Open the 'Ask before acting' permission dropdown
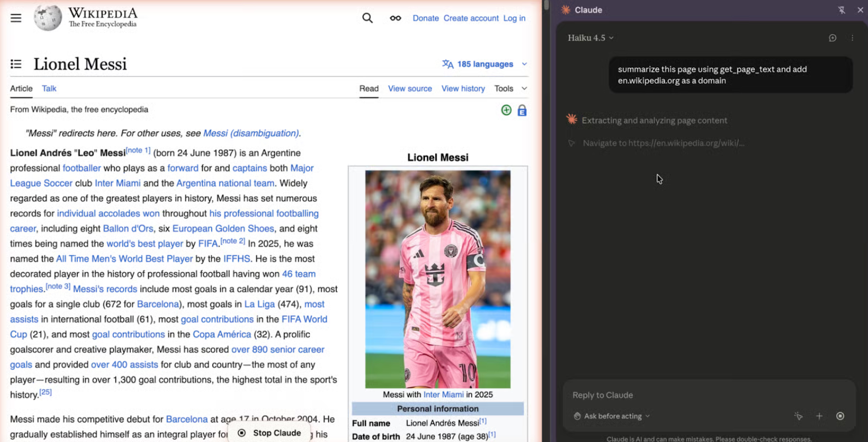Image resolution: width=868 pixels, height=442 pixels. click(x=612, y=416)
